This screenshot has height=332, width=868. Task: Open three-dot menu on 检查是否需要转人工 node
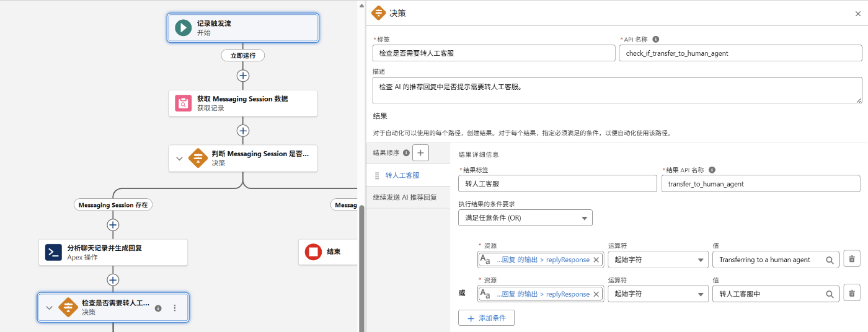tap(175, 308)
